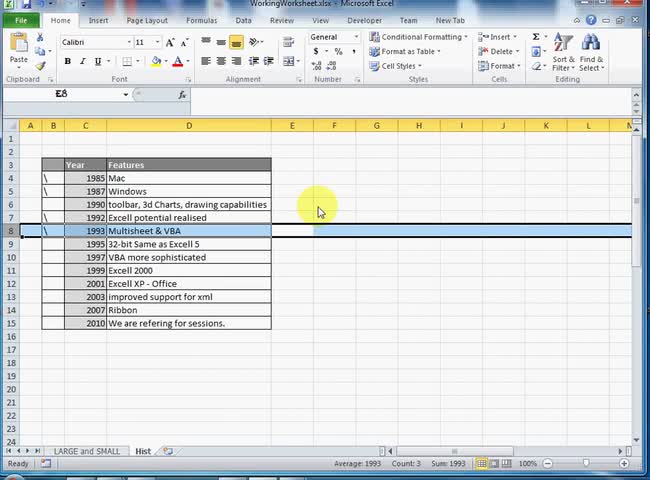Open Name Box dropdown arrow
Image resolution: width=650 pixels, height=480 pixels.
[x=126, y=95]
